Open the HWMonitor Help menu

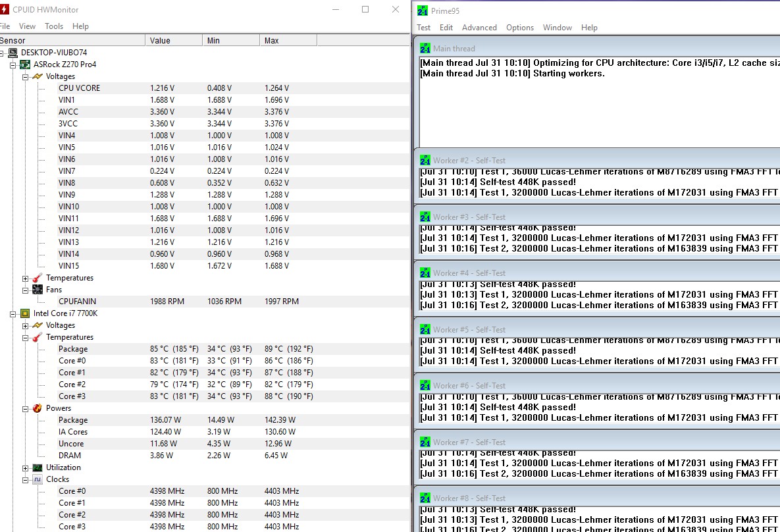80,26
